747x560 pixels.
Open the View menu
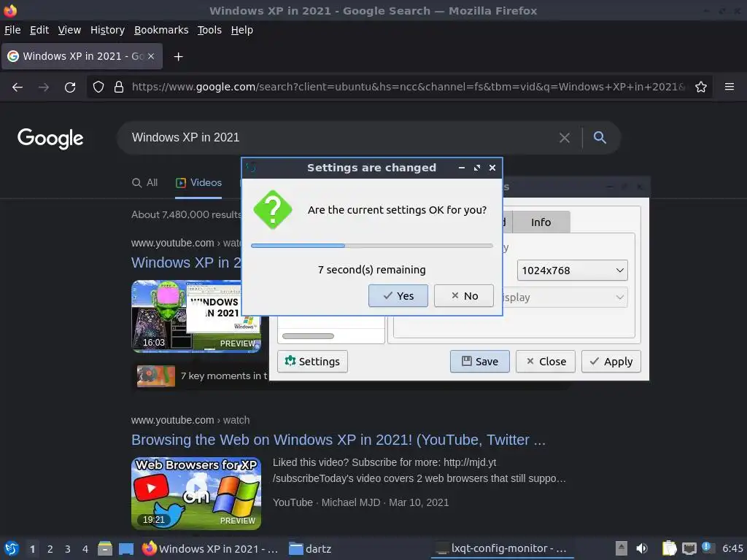(69, 30)
